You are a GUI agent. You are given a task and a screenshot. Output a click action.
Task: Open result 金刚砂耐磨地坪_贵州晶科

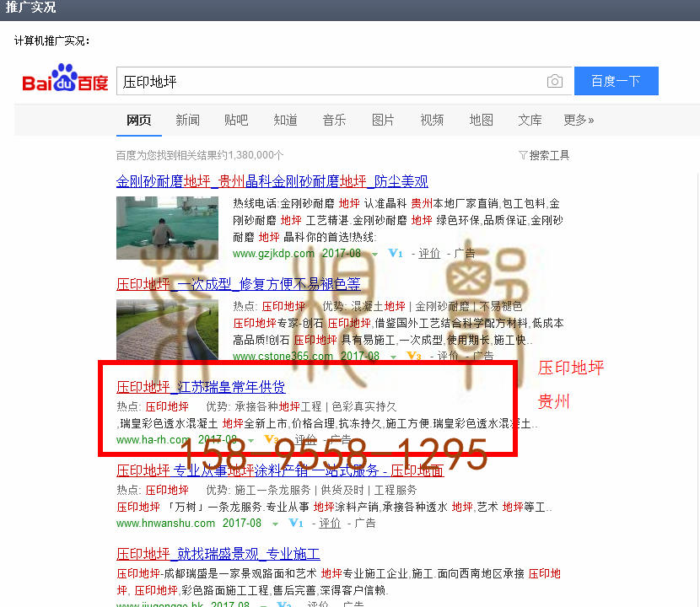pos(272,181)
